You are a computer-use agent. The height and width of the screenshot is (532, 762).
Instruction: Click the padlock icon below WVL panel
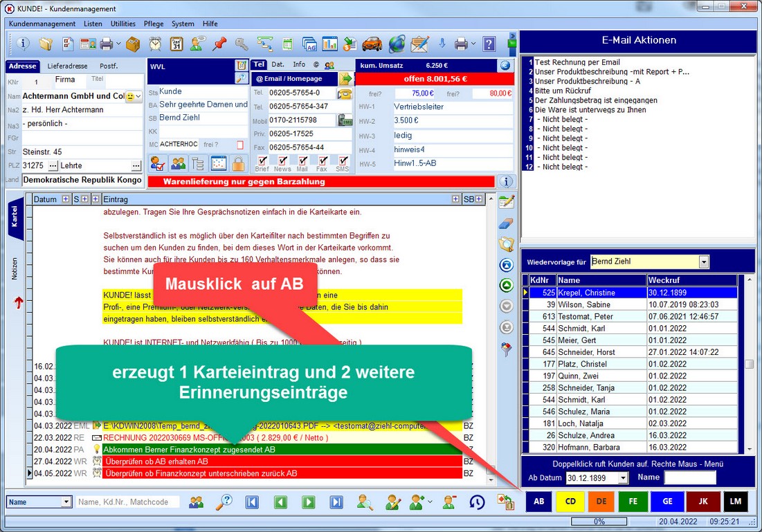click(238, 164)
